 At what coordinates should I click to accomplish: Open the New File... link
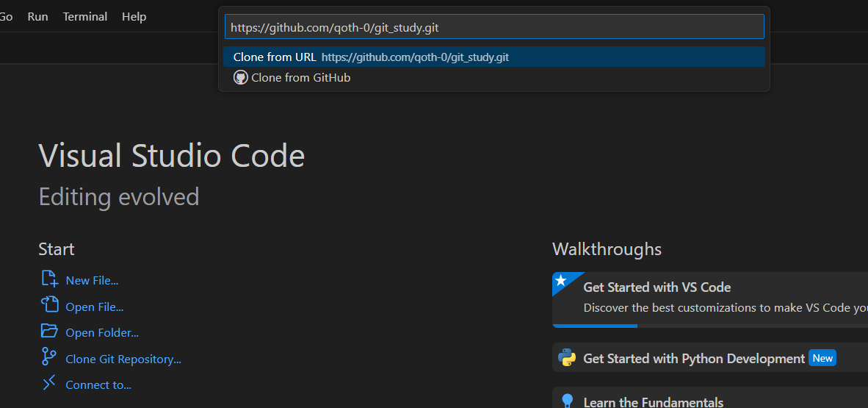pos(92,281)
